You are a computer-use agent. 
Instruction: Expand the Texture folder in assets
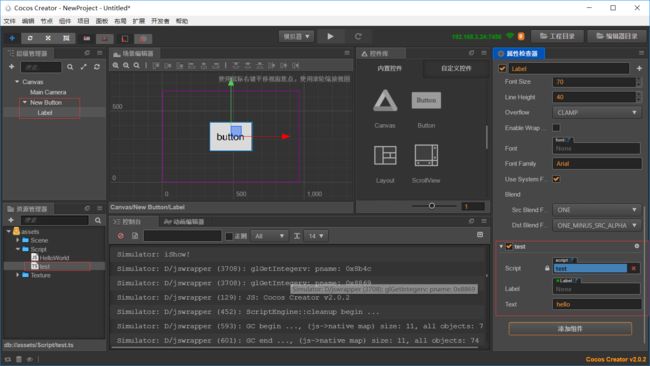[17, 275]
